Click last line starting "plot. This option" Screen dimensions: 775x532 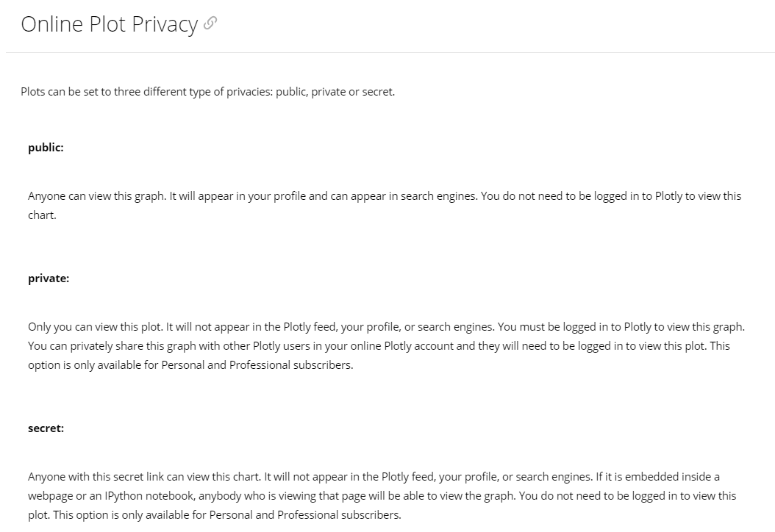215,515
